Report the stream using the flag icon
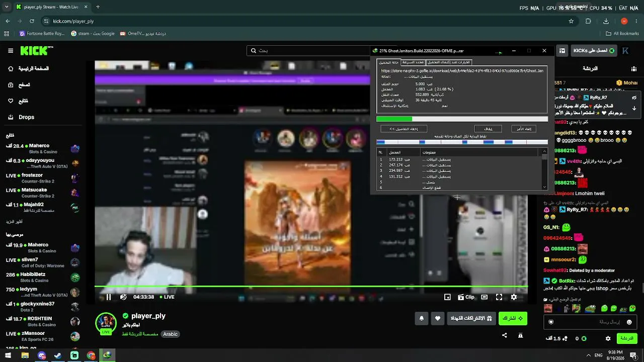 (521, 335)
